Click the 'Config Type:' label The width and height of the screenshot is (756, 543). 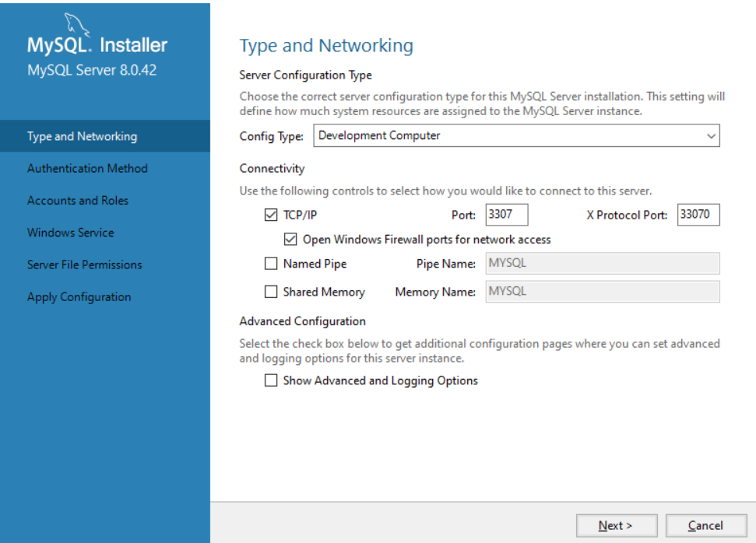[272, 137]
